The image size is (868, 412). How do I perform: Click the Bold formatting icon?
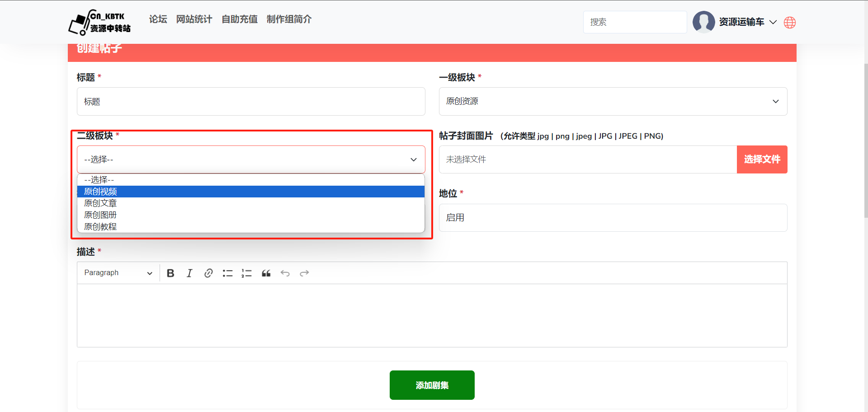[x=170, y=273]
